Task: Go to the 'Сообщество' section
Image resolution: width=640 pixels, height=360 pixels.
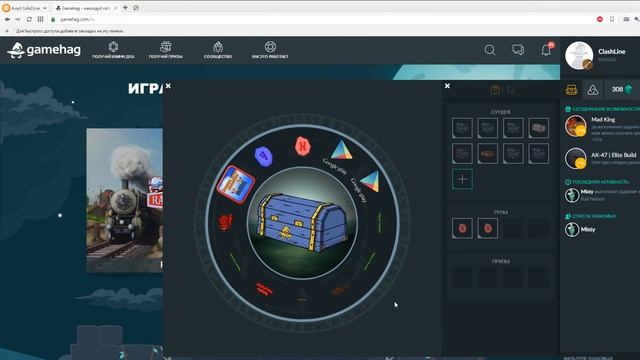Action: tap(218, 50)
